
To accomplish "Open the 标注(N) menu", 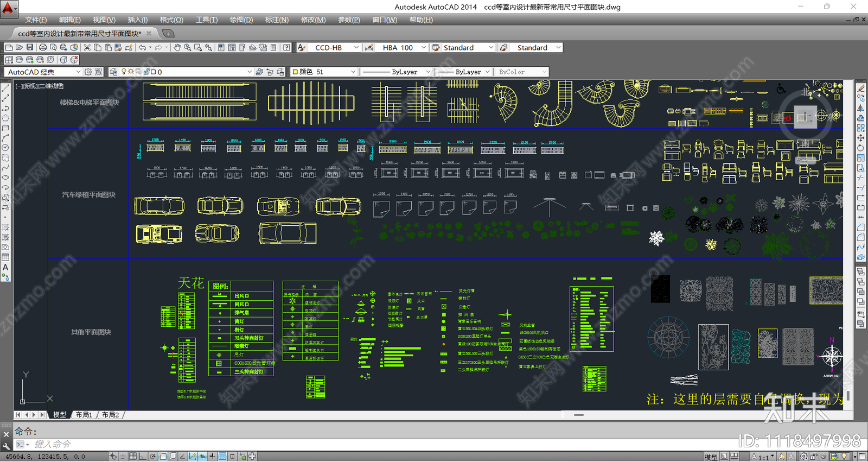I will tap(277, 20).
